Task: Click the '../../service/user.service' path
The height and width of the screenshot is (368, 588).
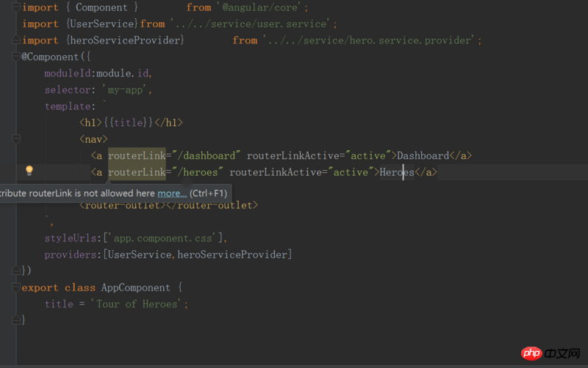Action: (251, 24)
